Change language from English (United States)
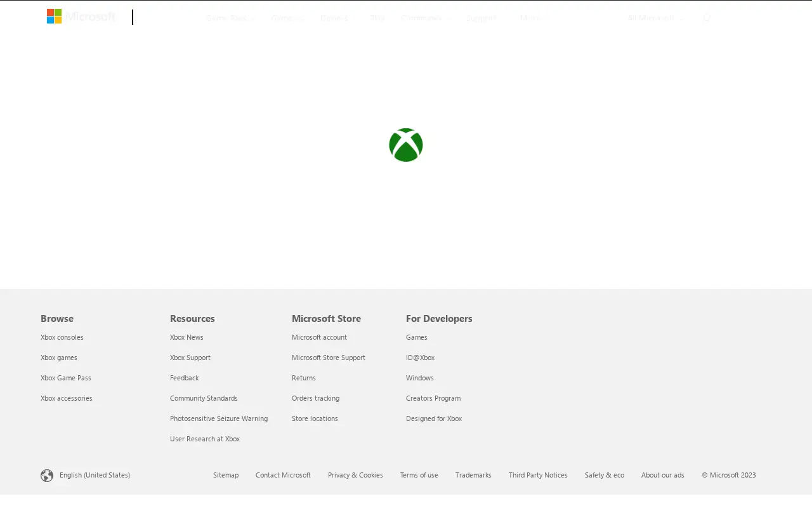The image size is (812, 508). click(x=95, y=475)
